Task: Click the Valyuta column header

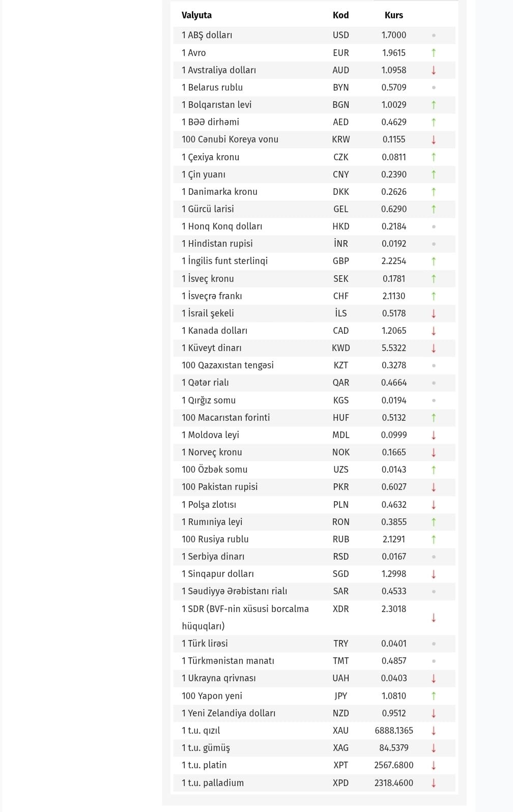Action: 196,15
